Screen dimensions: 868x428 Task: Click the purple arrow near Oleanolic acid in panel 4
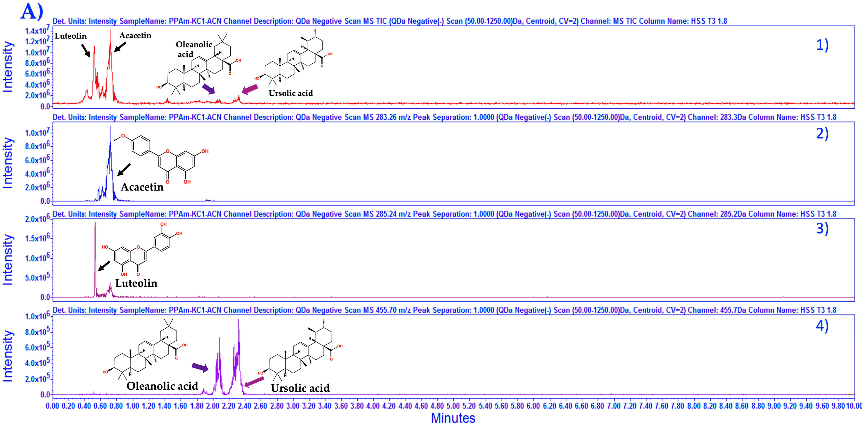pyautogui.click(x=200, y=367)
